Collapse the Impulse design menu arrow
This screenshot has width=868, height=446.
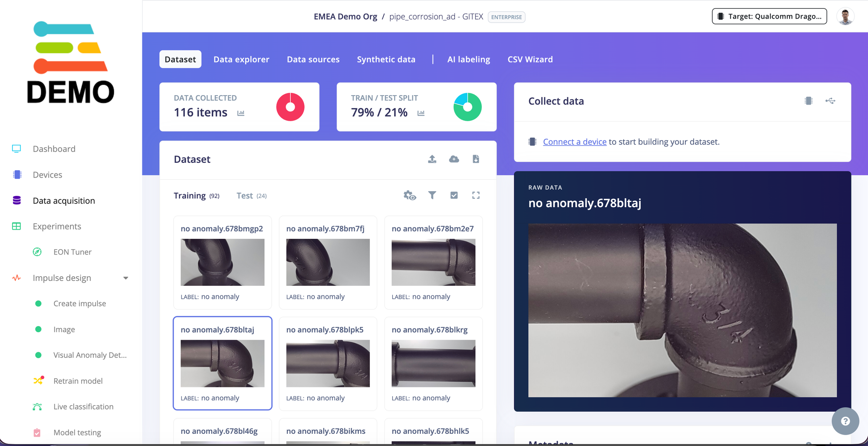coord(126,278)
